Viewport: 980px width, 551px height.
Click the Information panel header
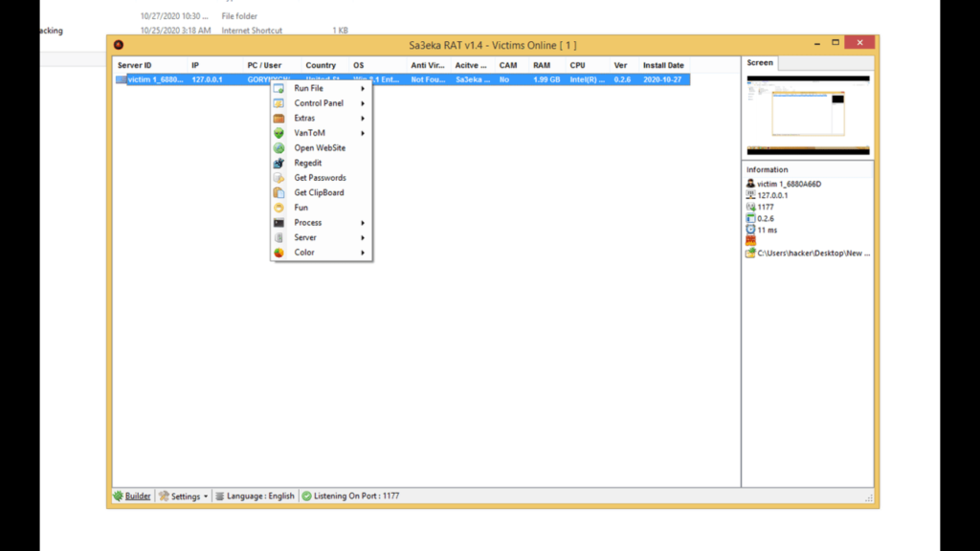click(x=767, y=169)
